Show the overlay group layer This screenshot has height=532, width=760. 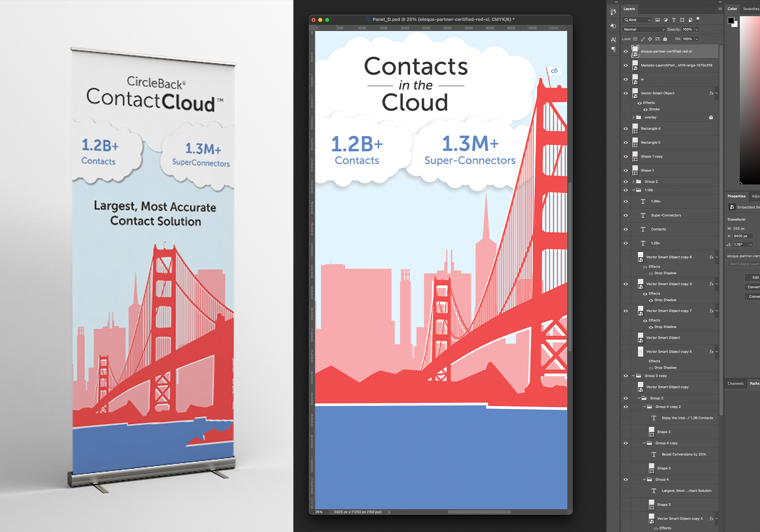[x=625, y=117]
